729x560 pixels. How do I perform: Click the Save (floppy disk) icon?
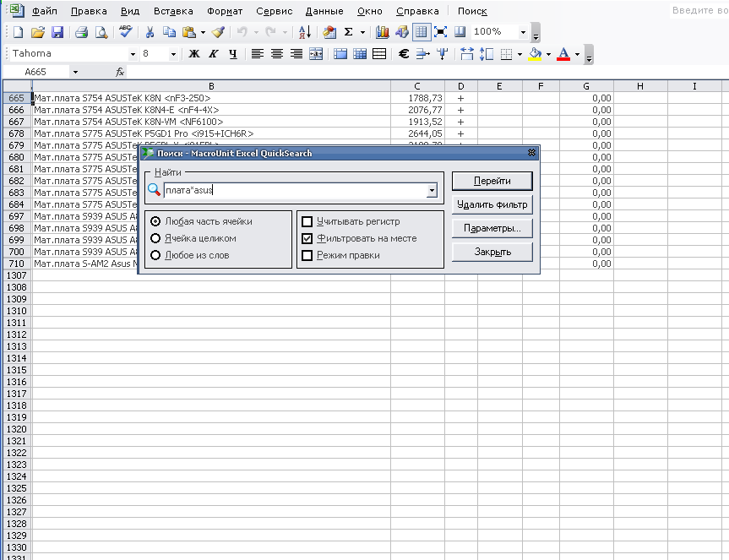(x=57, y=32)
